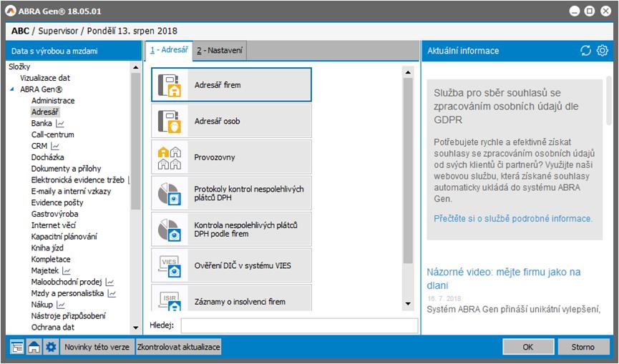Click Novinky této verze button
The image size is (619, 364).
click(x=97, y=347)
